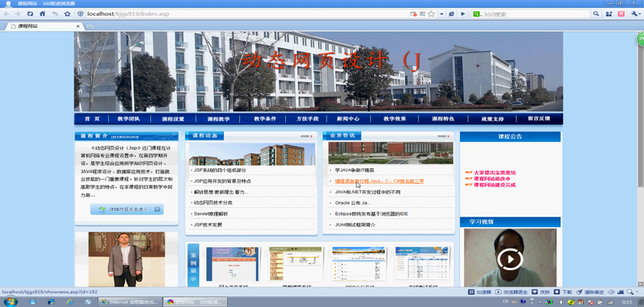Click the 详细内容点击进入 button
This screenshot has height=307, width=644.
point(127,209)
